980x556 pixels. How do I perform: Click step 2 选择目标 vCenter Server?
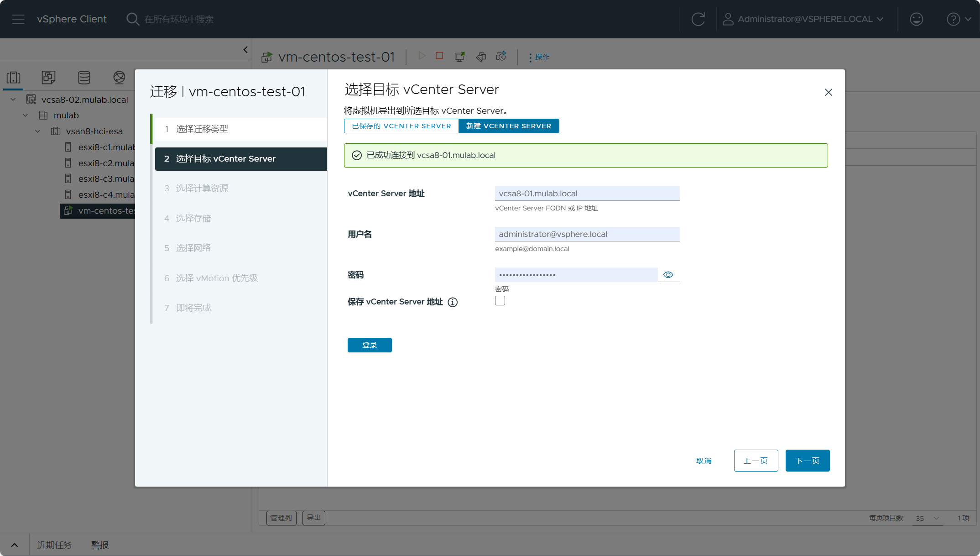(x=241, y=159)
